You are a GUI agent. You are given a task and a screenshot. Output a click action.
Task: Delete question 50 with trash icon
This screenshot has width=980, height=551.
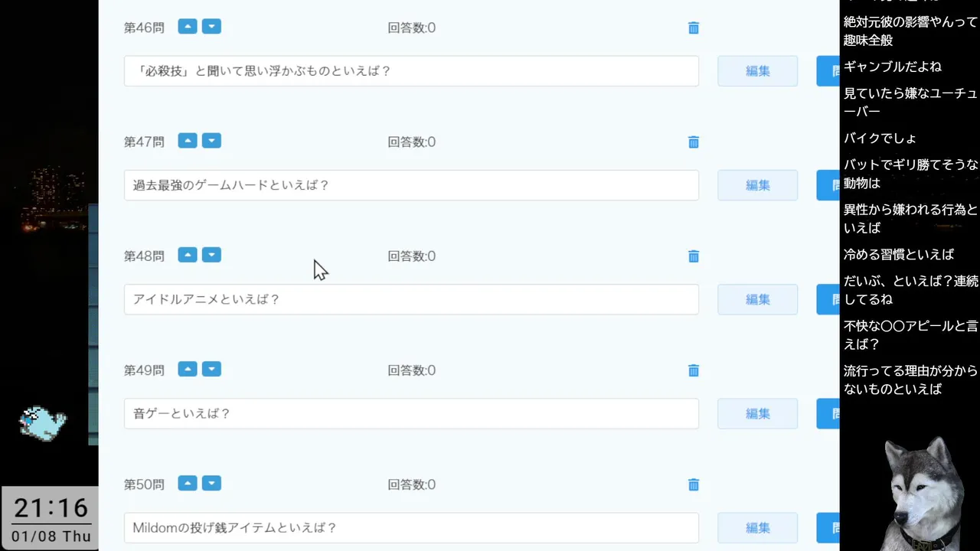[694, 484]
